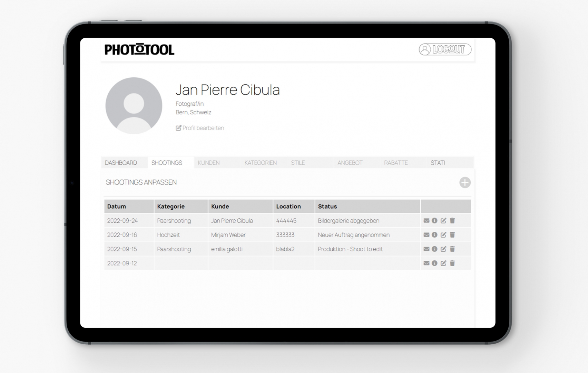Send mail for the 2022-09-15 shooting
The image size is (588, 373).
coord(427,249)
